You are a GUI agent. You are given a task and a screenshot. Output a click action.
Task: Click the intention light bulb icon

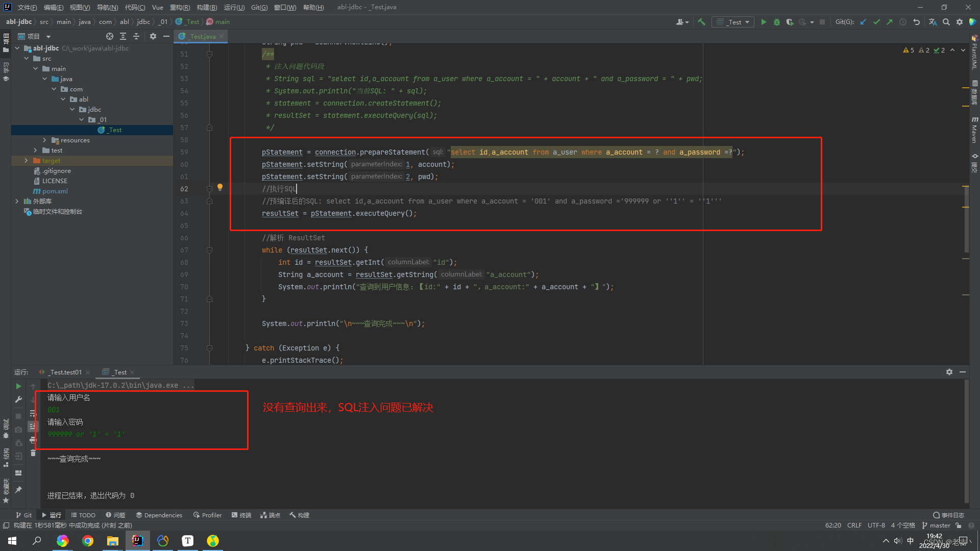[220, 187]
